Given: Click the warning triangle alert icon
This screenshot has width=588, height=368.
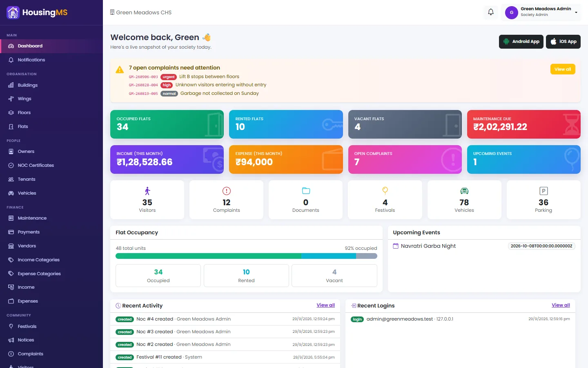Looking at the screenshot, I should (120, 70).
